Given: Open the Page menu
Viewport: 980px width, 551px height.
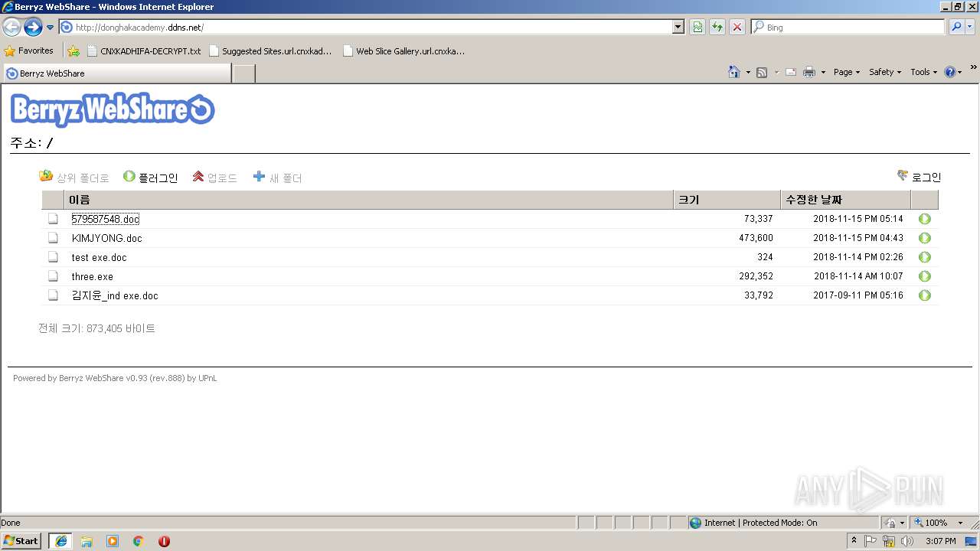Looking at the screenshot, I should pyautogui.click(x=846, y=72).
